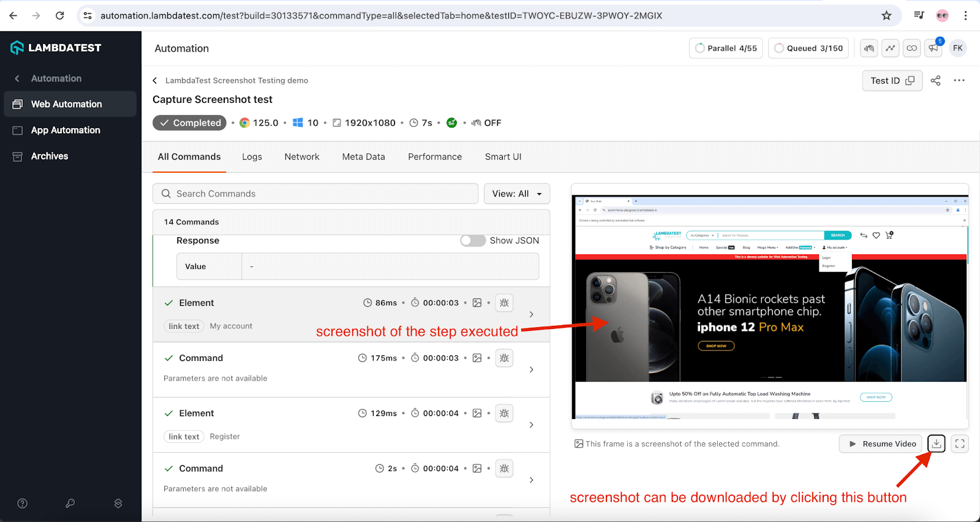The height and width of the screenshot is (522, 980).
Task: Click the 1920x1080 resolution label
Action: 370,123
